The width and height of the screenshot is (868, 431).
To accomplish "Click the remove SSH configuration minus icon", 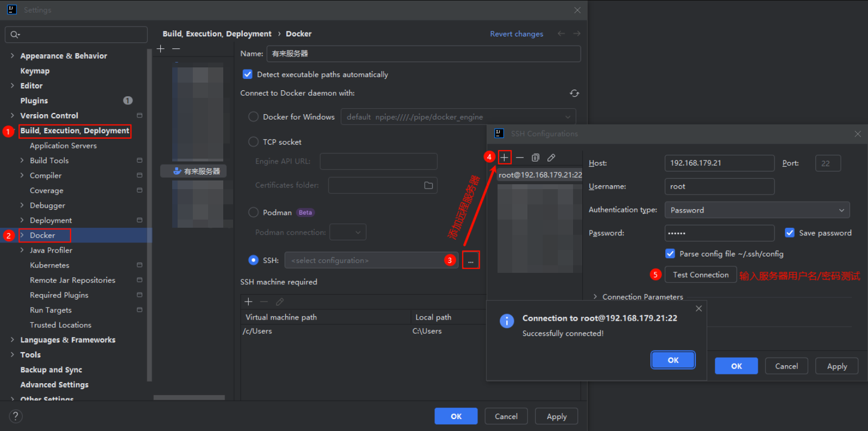I will [x=520, y=158].
